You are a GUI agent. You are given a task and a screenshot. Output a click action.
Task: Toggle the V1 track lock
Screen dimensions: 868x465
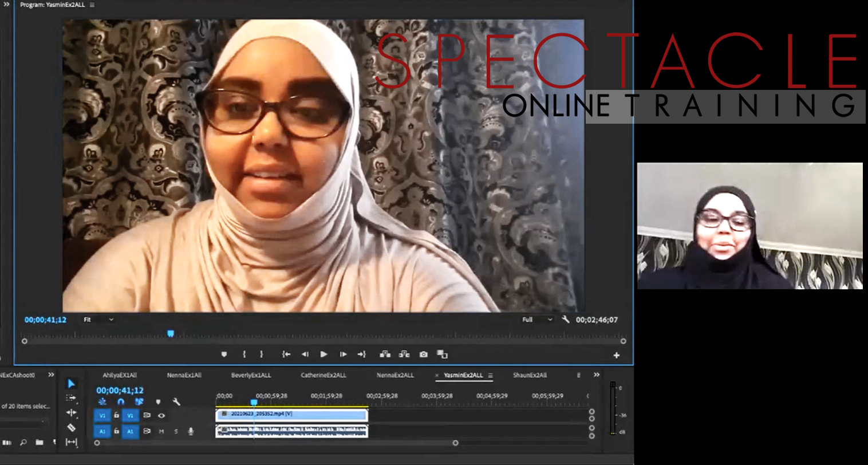pos(116,415)
